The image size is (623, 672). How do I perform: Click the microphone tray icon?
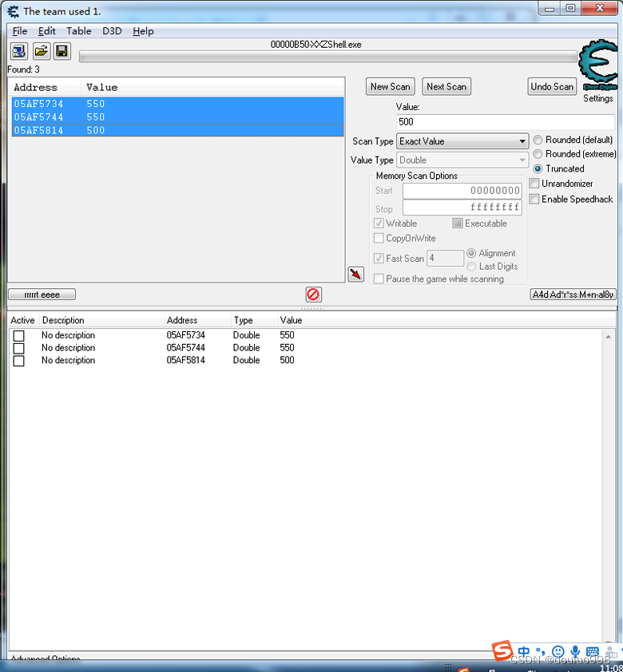coord(575,651)
